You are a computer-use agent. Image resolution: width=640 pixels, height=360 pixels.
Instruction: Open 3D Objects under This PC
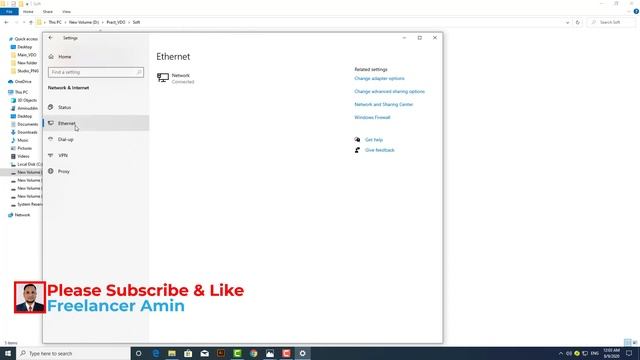click(27, 100)
